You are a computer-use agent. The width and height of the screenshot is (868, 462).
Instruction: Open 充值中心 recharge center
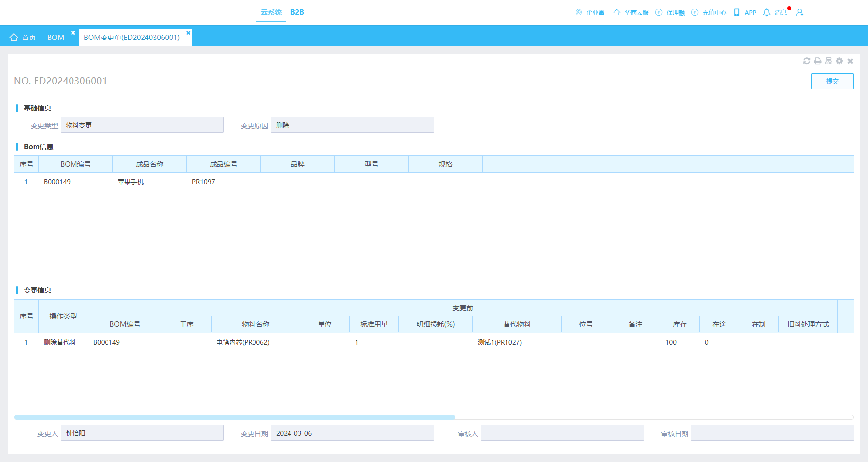[x=709, y=12]
